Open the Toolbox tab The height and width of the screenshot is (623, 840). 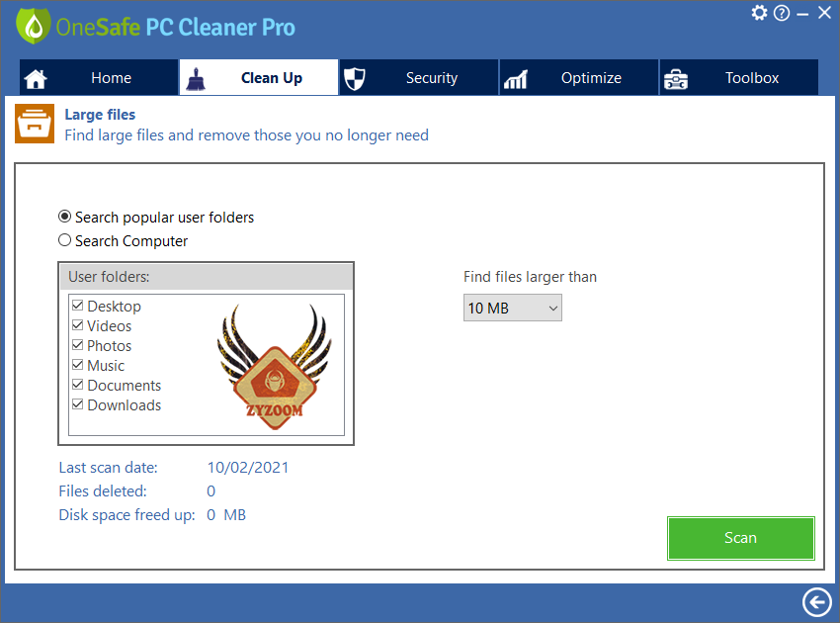click(x=739, y=78)
